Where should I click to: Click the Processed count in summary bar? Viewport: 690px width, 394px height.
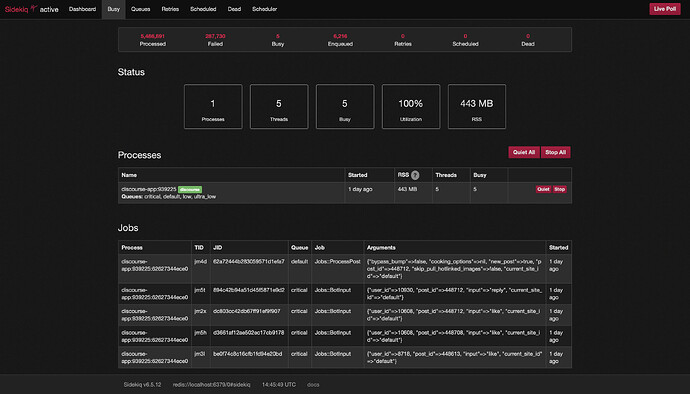click(153, 36)
